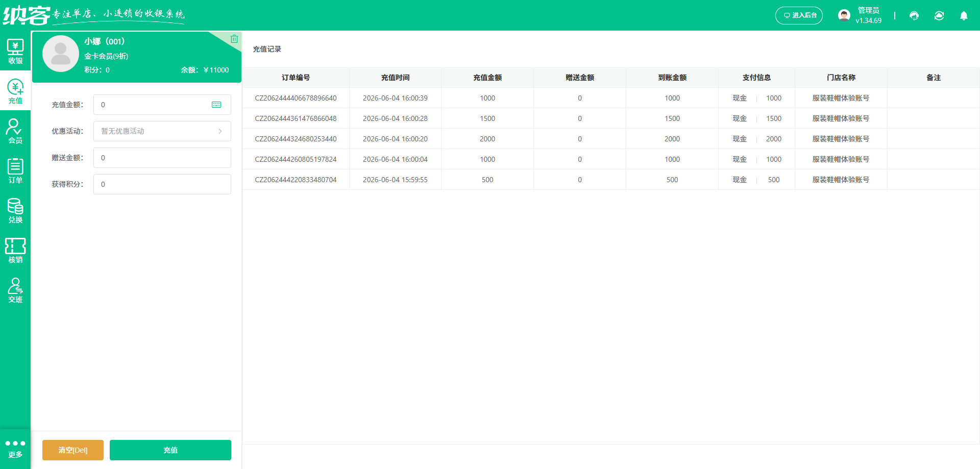
Task: Click the 支付信息 column header
Action: [757, 78]
